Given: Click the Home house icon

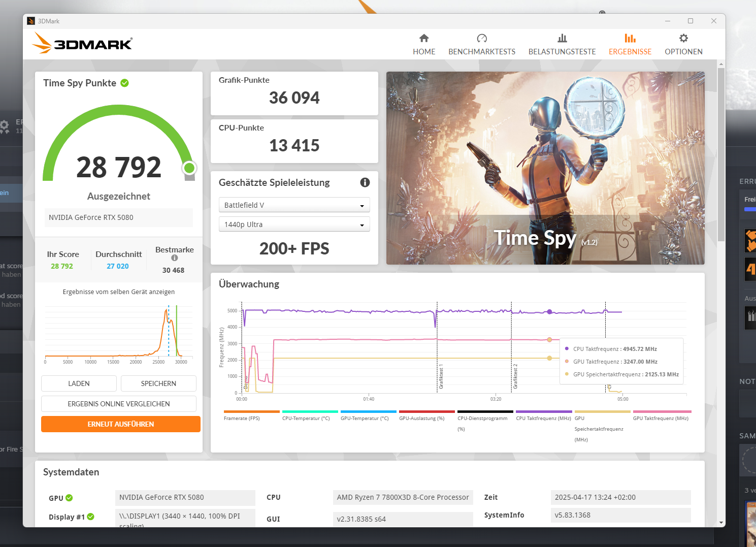Looking at the screenshot, I should coord(424,38).
